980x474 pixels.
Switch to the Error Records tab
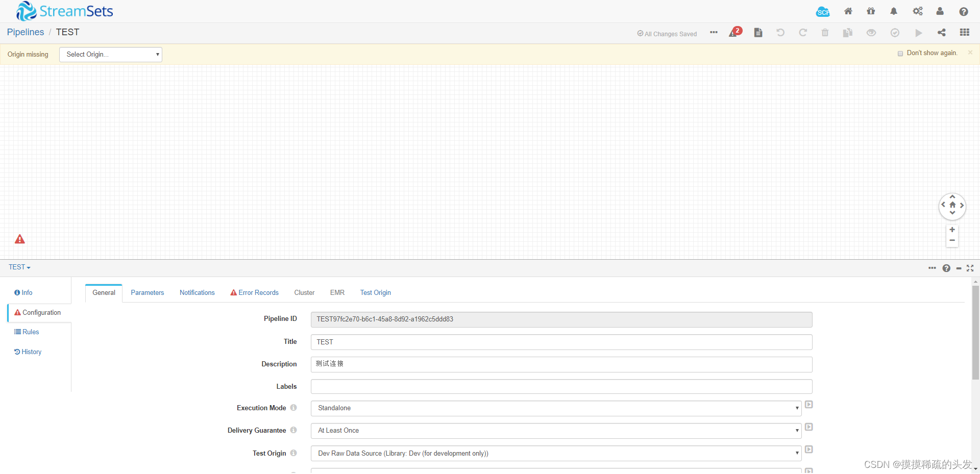tap(254, 292)
